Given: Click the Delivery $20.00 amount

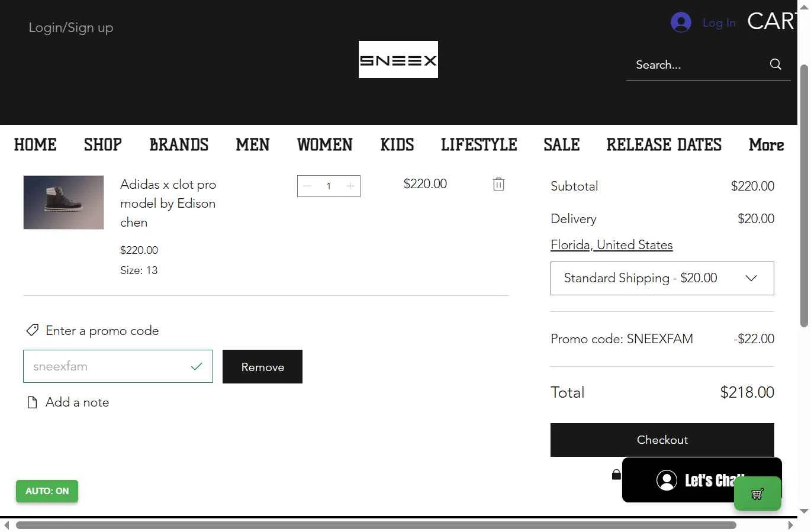Looking at the screenshot, I should (756, 219).
